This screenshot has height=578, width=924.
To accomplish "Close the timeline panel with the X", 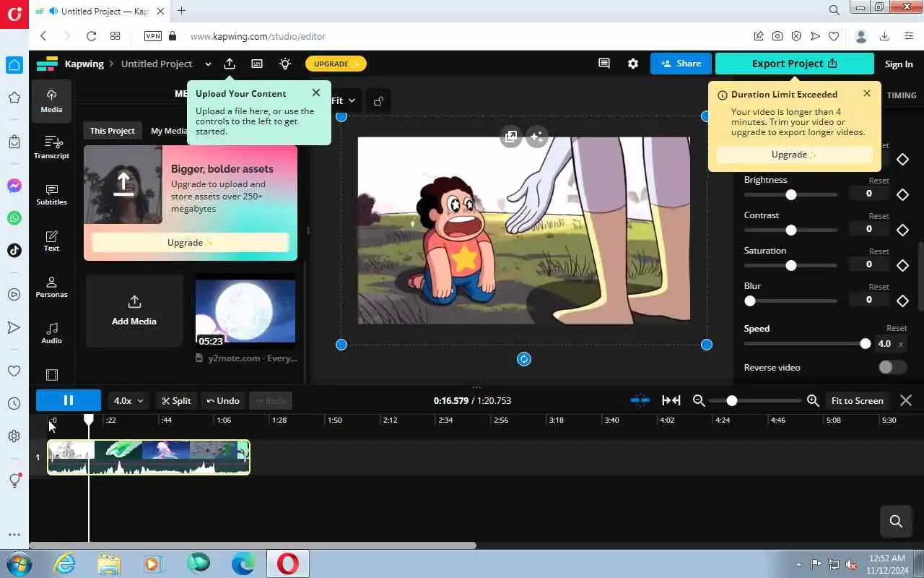I will click(906, 400).
